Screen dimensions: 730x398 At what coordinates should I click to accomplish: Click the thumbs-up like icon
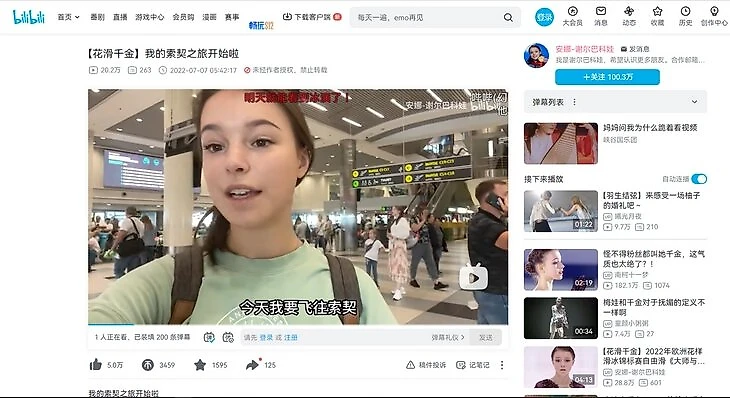point(96,364)
